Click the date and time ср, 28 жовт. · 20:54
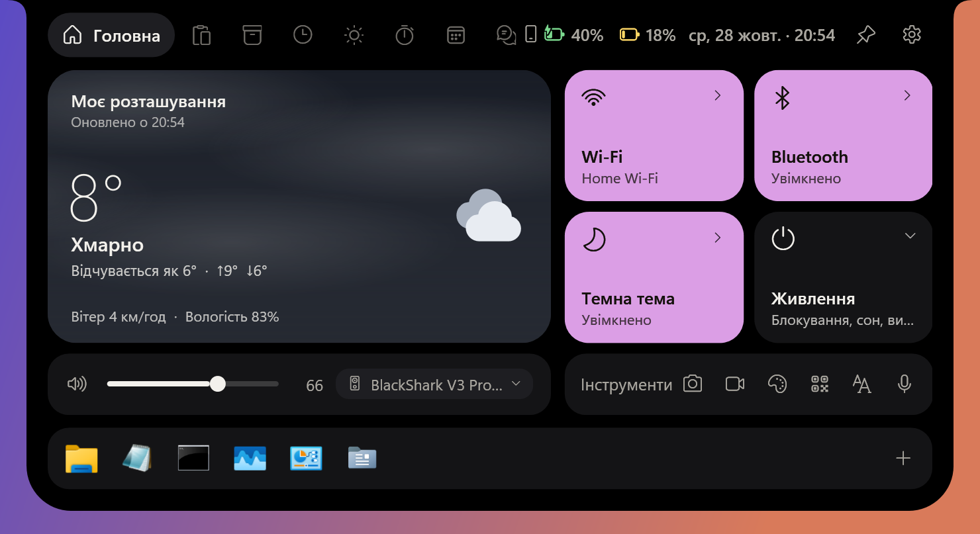Image resolution: width=980 pixels, height=534 pixels. (x=762, y=35)
